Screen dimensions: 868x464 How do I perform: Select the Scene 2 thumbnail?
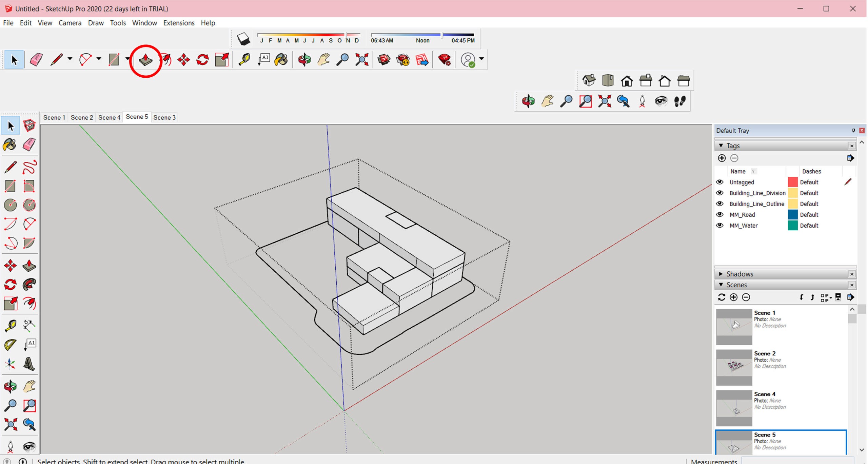coord(734,367)
